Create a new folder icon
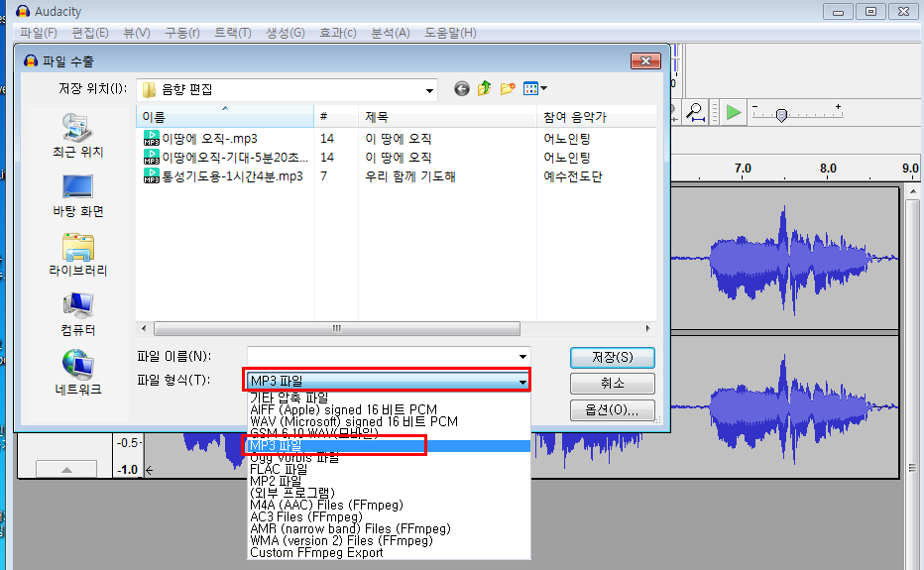This screenshot has width=924, height=570. pyautogui.click(x=508, y=89)
